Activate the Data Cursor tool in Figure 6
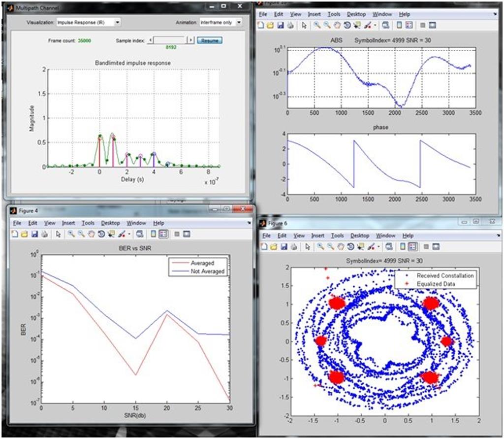The width and height of the screenshot is (504, 439). coord(360,247)
